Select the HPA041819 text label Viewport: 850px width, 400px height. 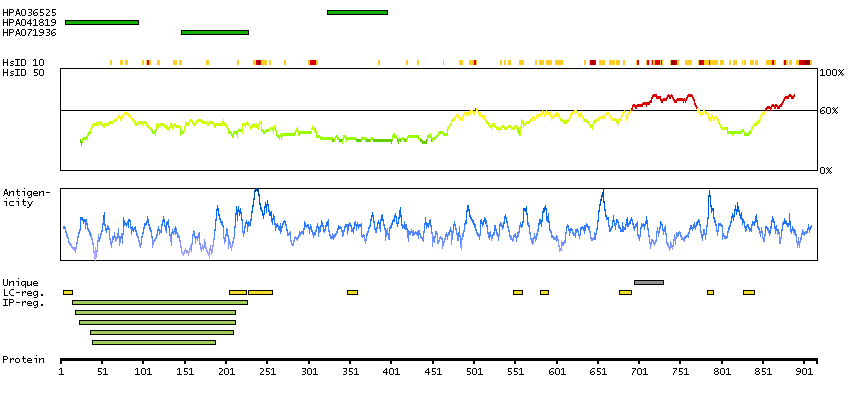29,22
